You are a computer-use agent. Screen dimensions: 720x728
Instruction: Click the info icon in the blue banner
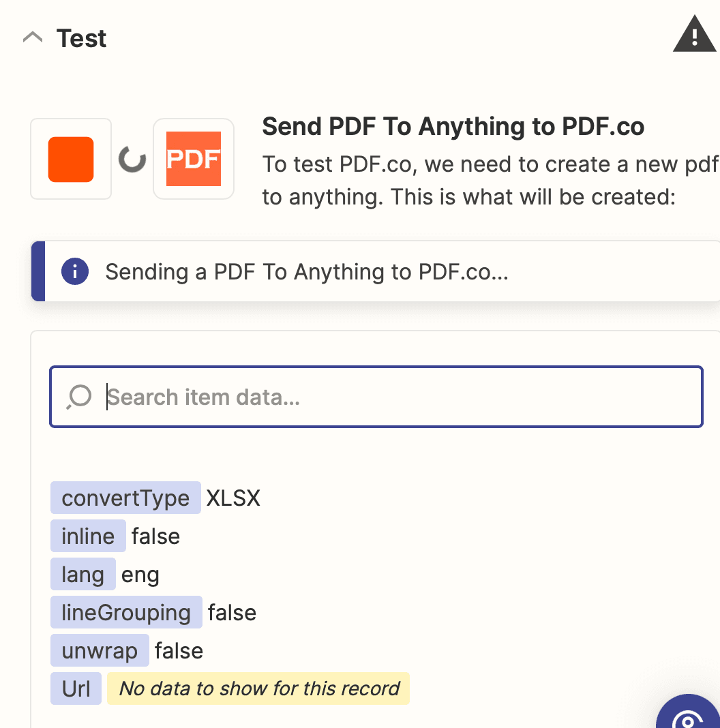(75, 271)
